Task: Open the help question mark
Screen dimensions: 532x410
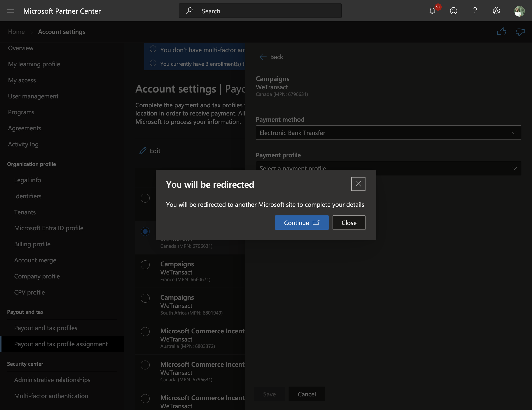Action: (x=475, y=11)
